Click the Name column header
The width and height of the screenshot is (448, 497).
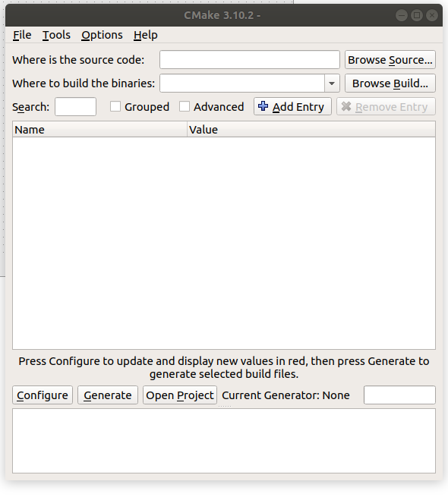point(100,129)
